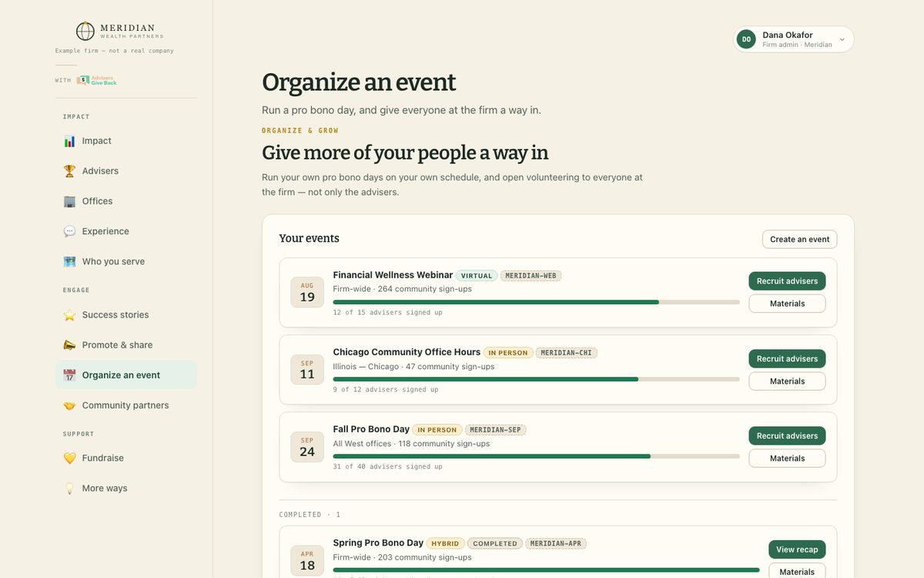This screenshot has width=924, height=578.
Task: Open Materials for Spring Pro Bono Day
Action: [x=797, y=571]
